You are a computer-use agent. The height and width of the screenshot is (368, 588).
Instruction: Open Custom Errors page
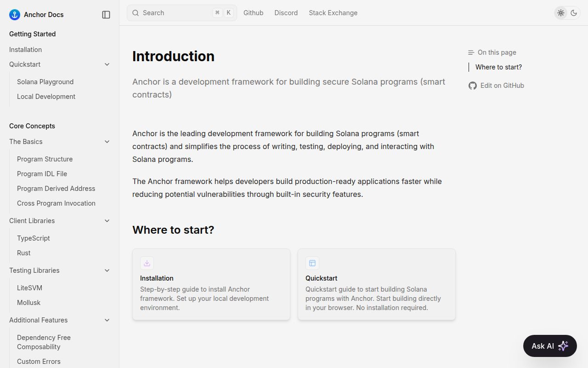tap(39, 362)
